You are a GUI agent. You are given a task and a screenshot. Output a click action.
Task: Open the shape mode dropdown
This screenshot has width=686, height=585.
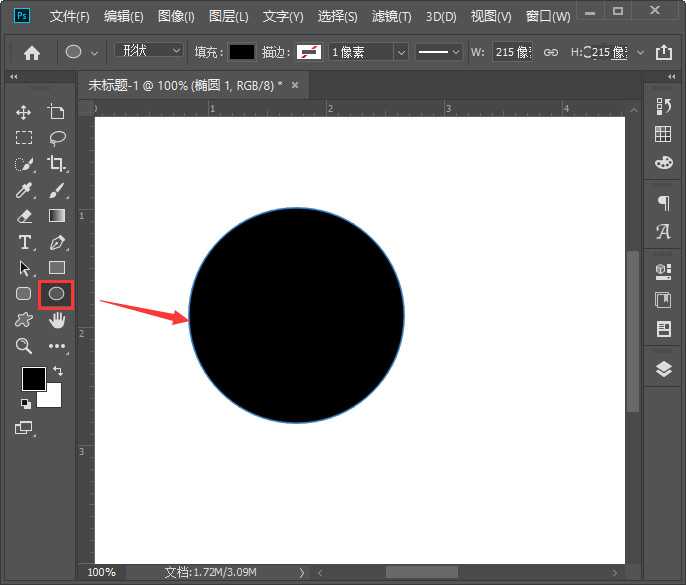149,51
